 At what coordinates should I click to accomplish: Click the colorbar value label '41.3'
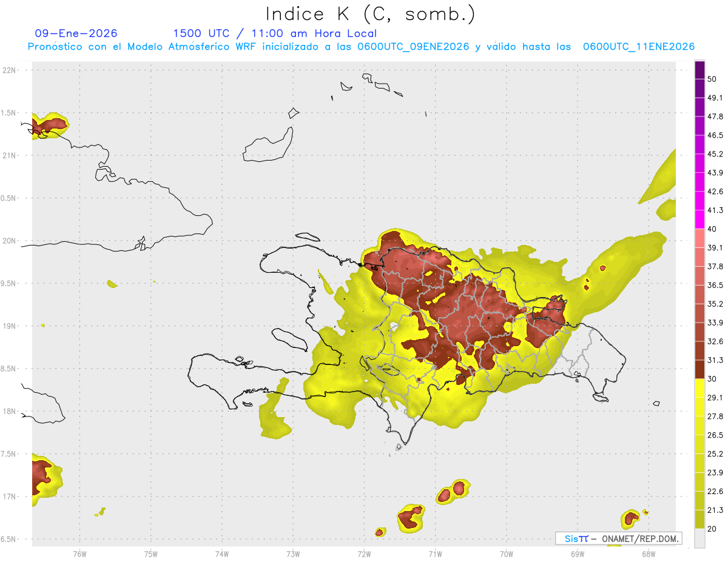coord(715,210)
